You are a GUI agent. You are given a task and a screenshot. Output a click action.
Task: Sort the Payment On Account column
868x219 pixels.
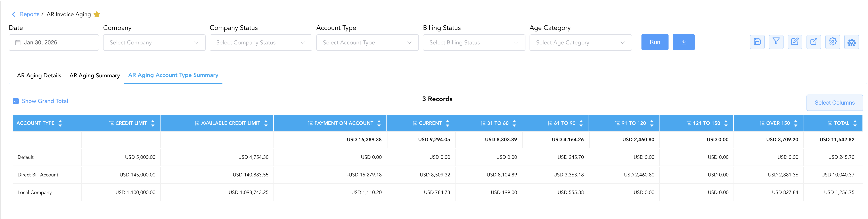pyautogui.click(x=379, y=123)
